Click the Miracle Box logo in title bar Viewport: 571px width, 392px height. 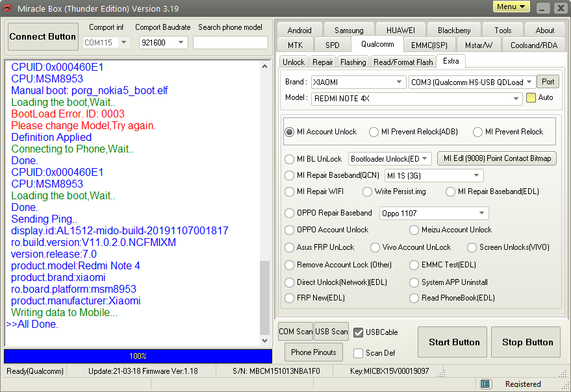pos(8,8)
